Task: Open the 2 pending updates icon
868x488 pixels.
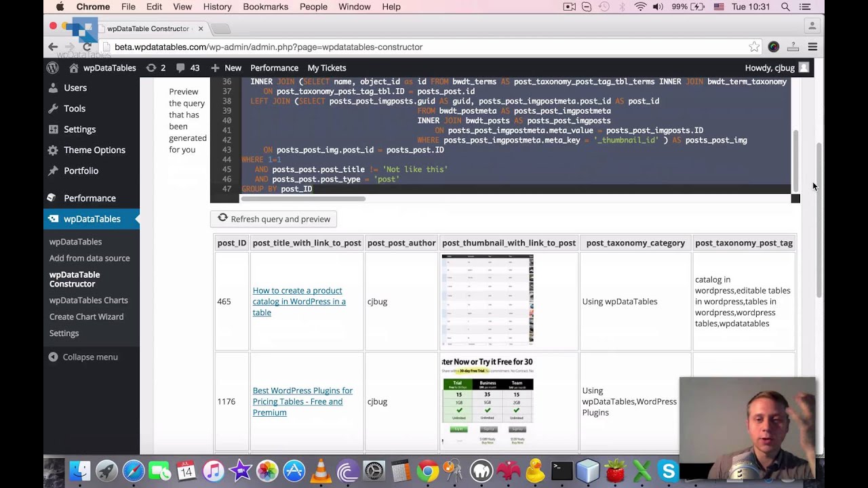Action: pyautogui.click(x=156, y=68)
